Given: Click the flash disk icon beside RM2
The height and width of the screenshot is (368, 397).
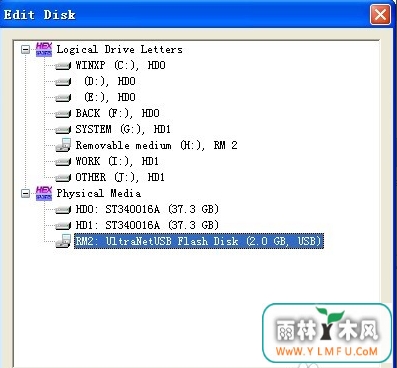Looking at the screenshot, I should click(x=63, y=241).
